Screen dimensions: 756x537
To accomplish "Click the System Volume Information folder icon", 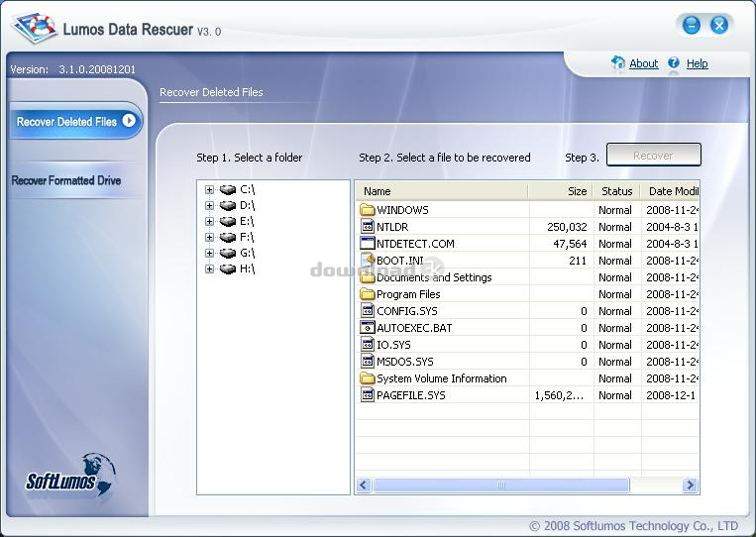I will [x=368, y=377].
